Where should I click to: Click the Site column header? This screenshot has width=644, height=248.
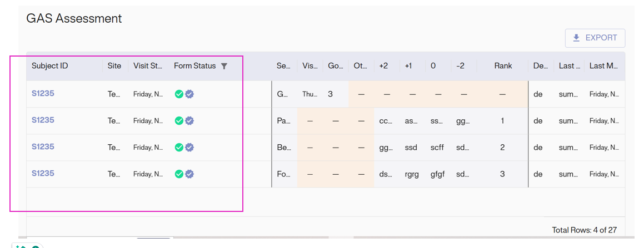pos(114,66)
